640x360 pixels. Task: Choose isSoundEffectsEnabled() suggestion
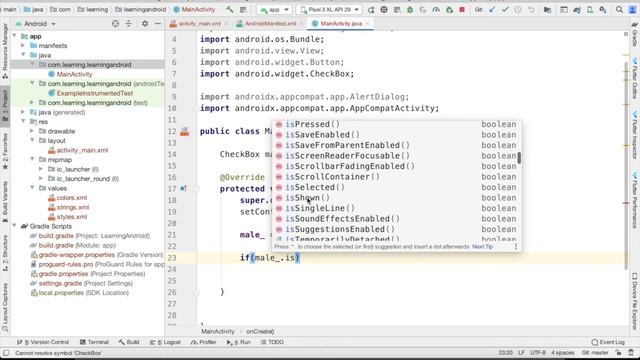click(396, 219)
